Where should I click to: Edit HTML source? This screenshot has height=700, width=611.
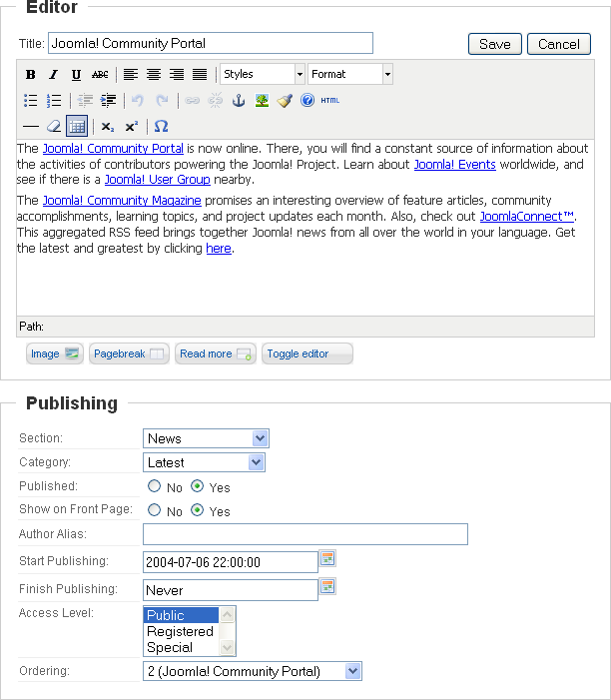point(330,101)
